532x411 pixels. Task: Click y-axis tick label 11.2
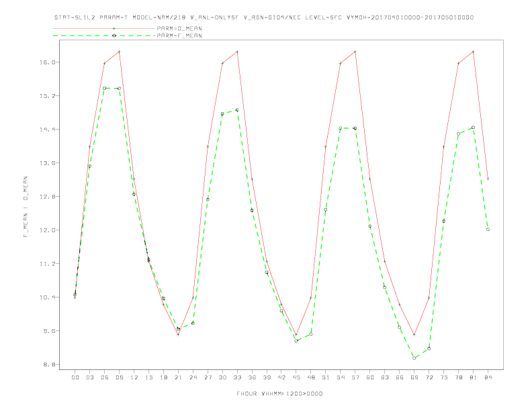coord(47,264)
